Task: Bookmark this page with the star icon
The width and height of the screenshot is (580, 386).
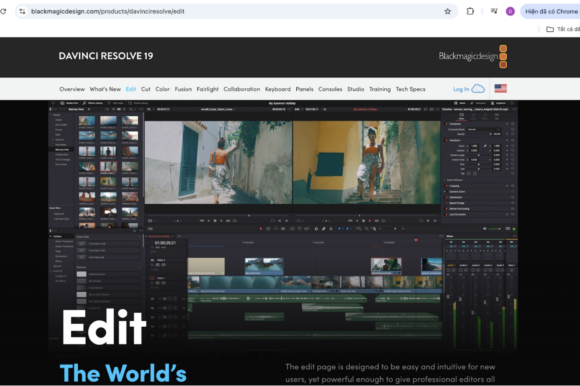Action: (448, 11)
